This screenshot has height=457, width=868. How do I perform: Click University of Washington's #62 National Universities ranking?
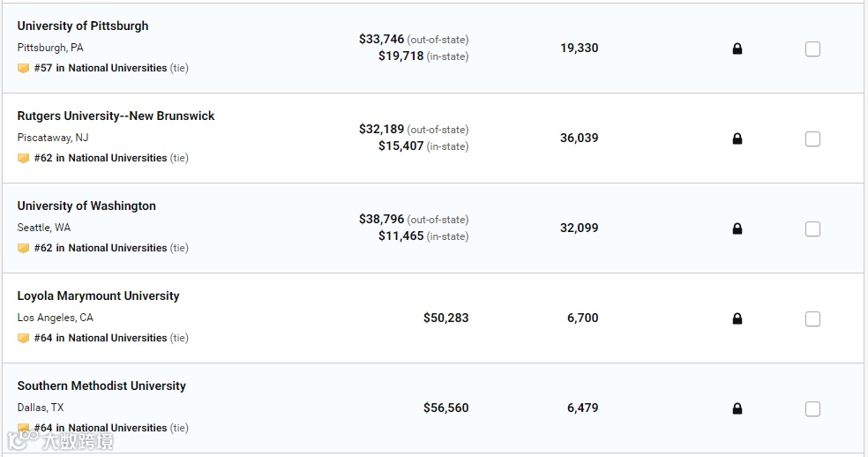(x=101, y=248)
